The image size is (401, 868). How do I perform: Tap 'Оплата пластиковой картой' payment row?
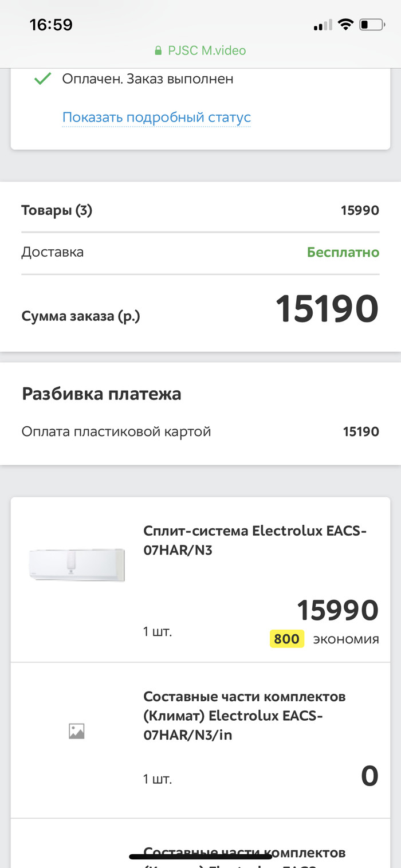click(116, 431)
